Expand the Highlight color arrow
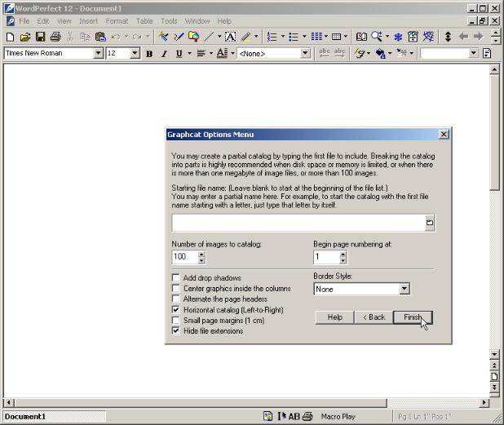Viewport: 504px width, 425px height. point(256,37)
